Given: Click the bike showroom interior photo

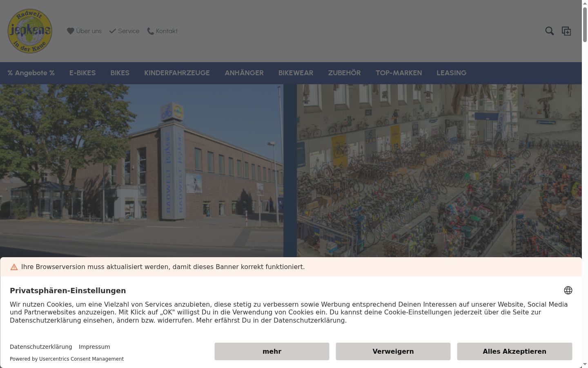Looking at the screenshot, I should (439, 171).
